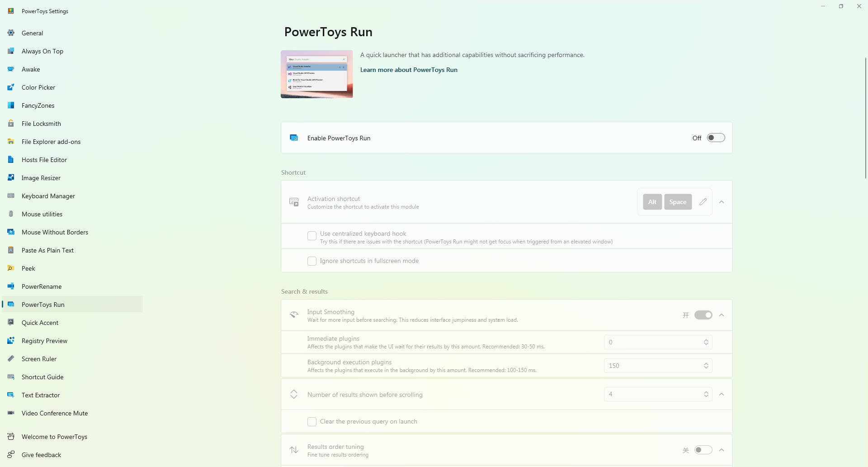
Task: Click the Video Conference Mute camera icon
Action: 11,413
